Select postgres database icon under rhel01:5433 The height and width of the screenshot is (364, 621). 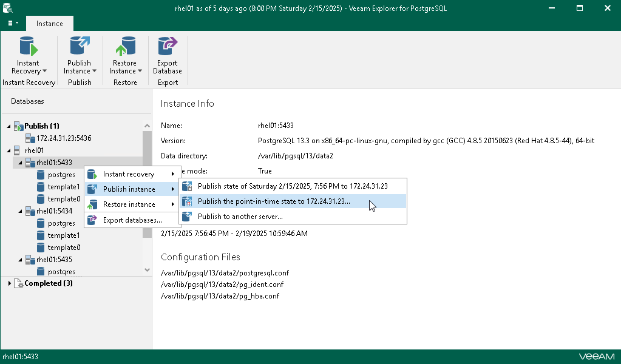(41, 175)
